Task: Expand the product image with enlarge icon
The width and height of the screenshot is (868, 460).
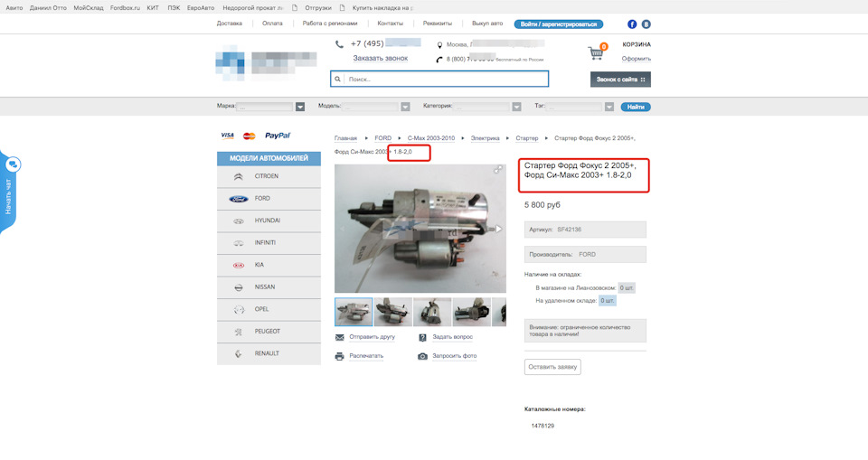Action: point(498,170)
